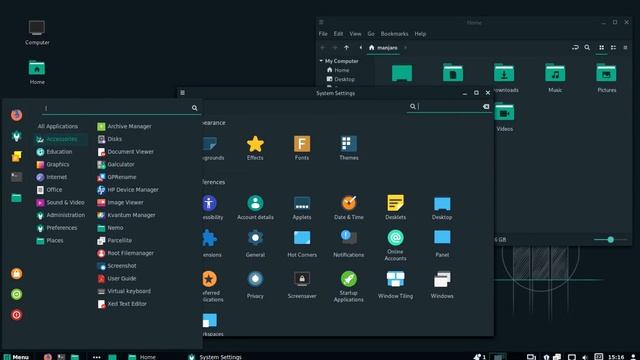Image resolution: width=640 pixels, height=360 pixels.
Task: Open Screensaver settings
Action: 302,285
